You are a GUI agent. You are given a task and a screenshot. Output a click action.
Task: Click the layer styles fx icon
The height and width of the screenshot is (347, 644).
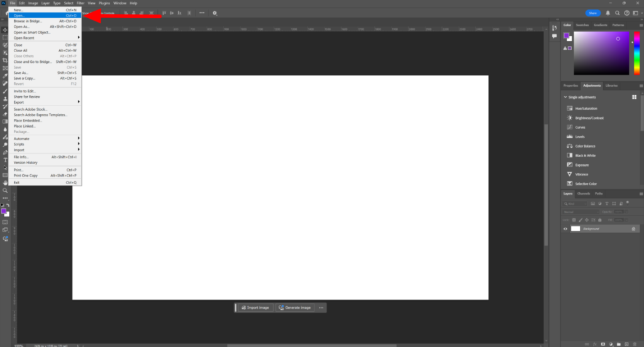pyautogui.click(x=595, y=344)
